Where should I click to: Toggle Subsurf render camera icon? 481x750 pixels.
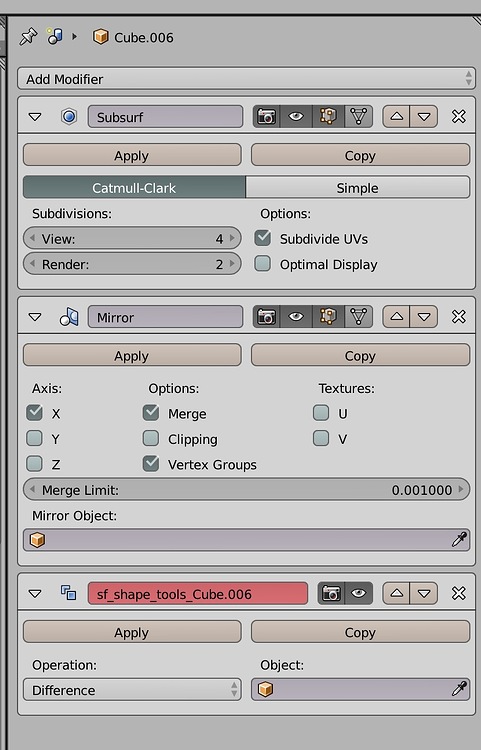point(267,117)
